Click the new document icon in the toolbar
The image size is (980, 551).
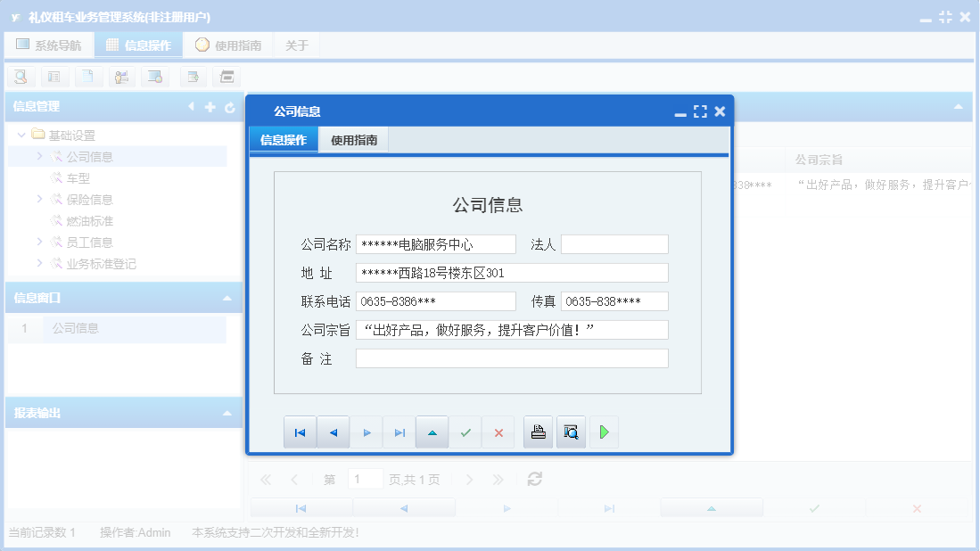point(88,77)
